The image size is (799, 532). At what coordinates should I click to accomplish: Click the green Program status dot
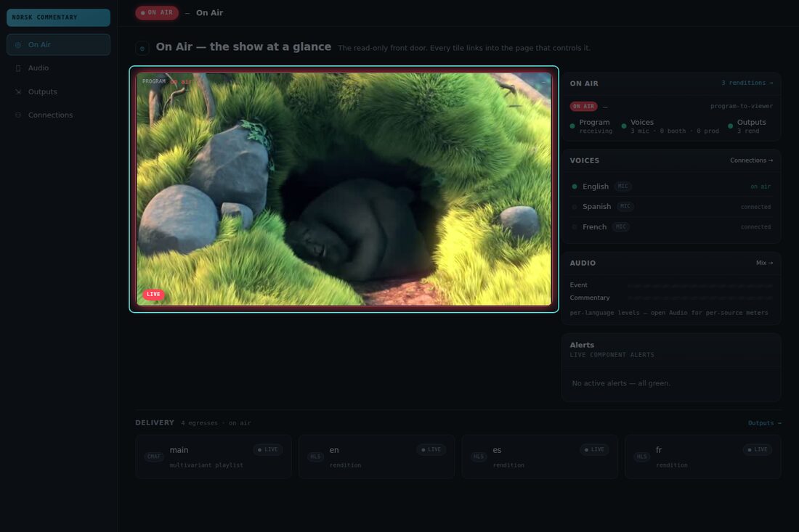pos(572,126)
